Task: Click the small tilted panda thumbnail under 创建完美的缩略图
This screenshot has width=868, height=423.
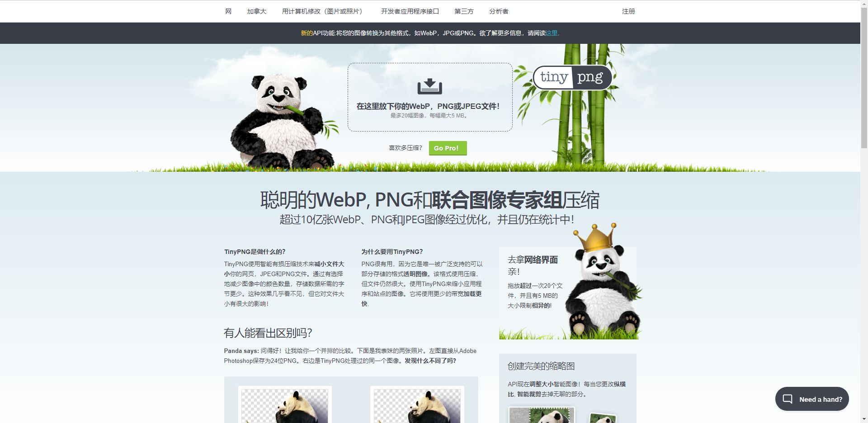Action: click(x=604, y=418)
